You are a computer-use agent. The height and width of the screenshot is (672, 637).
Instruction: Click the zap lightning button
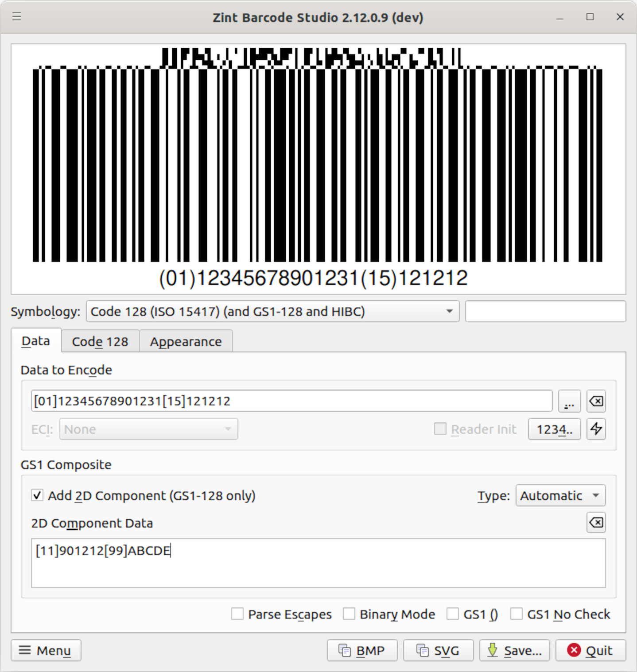pos(596,429)
